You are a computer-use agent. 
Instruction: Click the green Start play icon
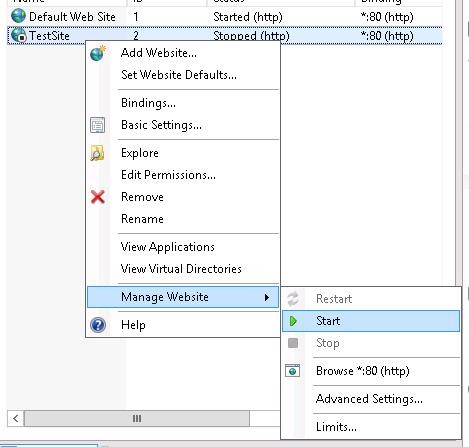tap(293, 321)
